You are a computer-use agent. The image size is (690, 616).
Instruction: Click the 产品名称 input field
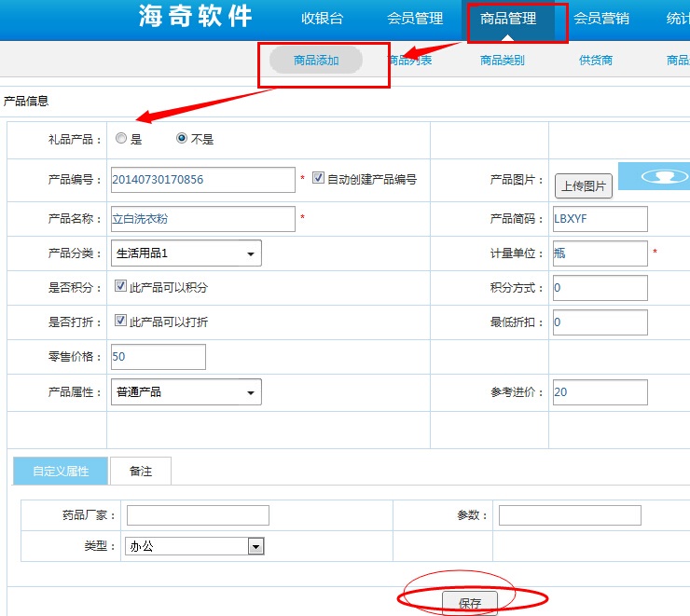point(202,219)
